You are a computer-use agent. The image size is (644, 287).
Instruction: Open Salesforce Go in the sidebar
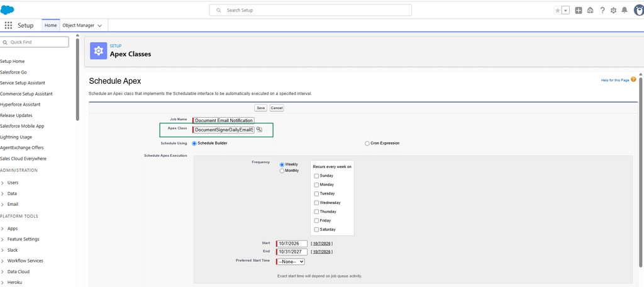pos(13,72)
